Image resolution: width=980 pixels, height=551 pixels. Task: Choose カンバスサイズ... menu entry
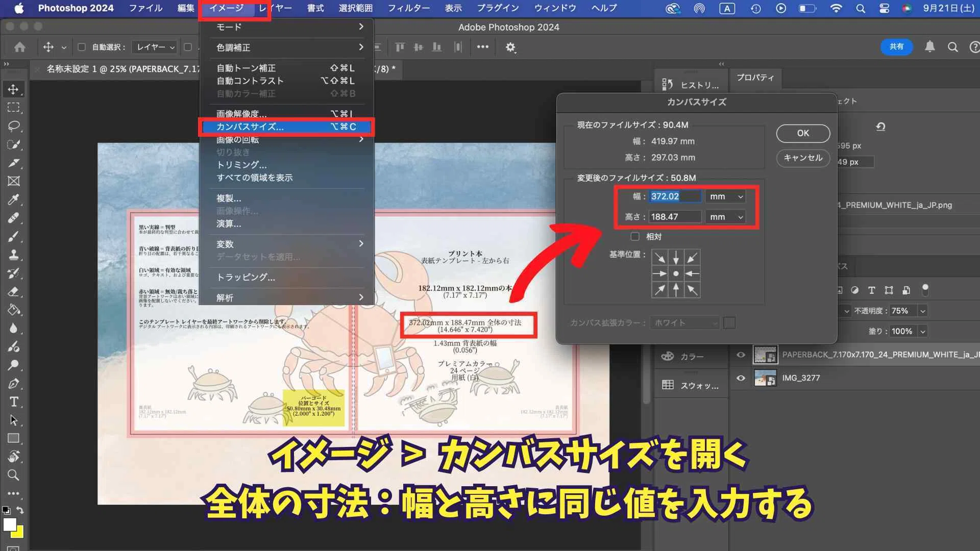click(x=287, y=127)
